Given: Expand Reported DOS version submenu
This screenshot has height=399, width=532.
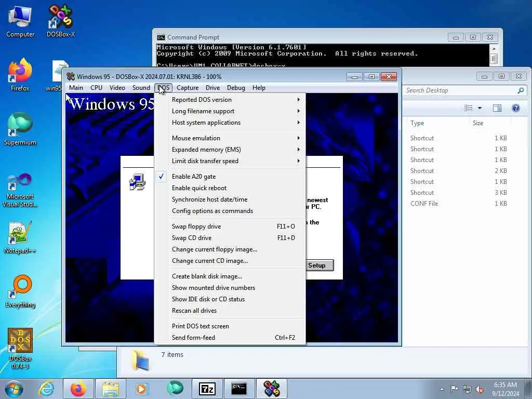Looking at the screenshot, I should pos(230,100).
